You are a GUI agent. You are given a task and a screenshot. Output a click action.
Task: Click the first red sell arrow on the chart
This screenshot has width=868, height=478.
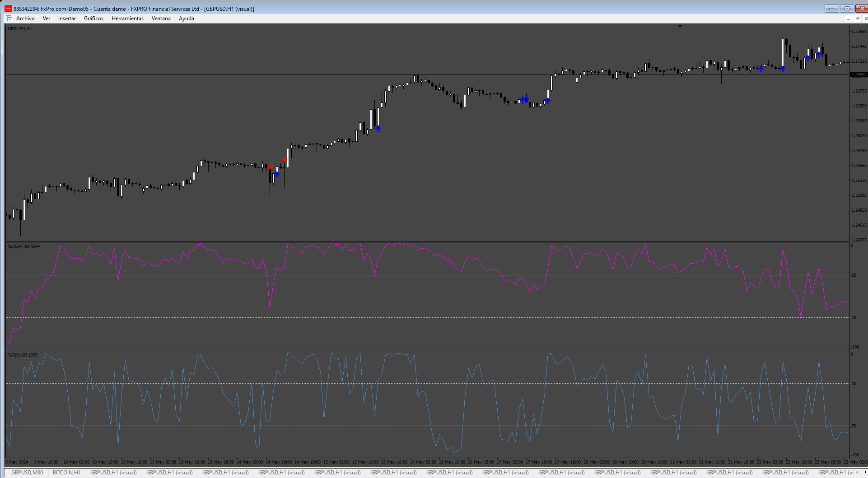click(x=270, y=167)
